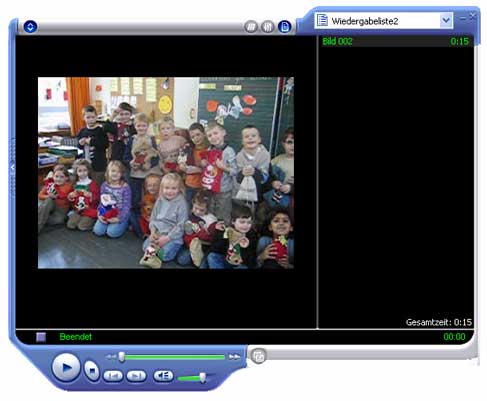
Task: Open the Wiedergabeliste2 dropdown arrow
Action: pyautogui.click(x=446, y=21)
